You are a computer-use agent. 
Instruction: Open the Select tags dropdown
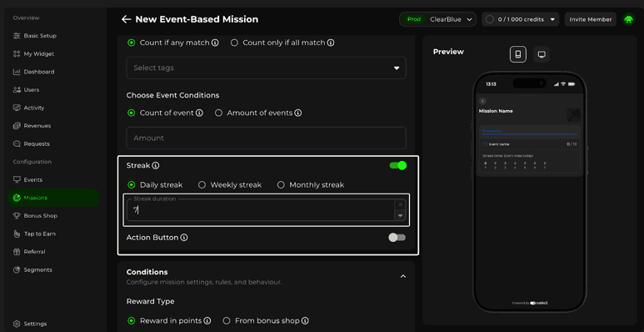[266, 68]
